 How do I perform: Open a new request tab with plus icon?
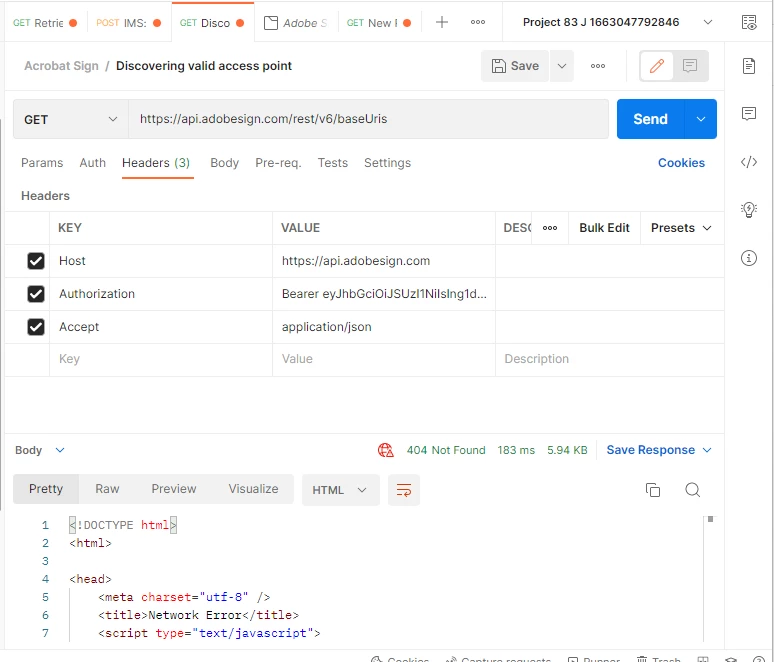pyautogui.click(x=442, y=22)
